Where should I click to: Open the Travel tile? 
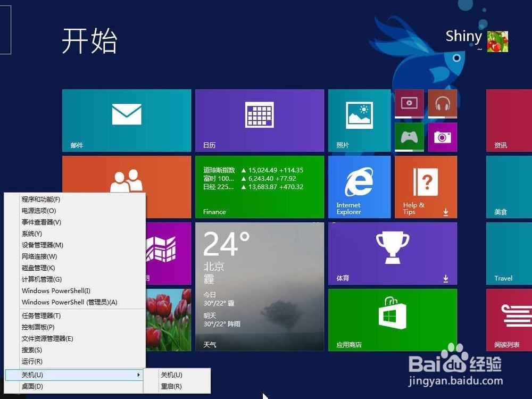click(x=509, y=253)
